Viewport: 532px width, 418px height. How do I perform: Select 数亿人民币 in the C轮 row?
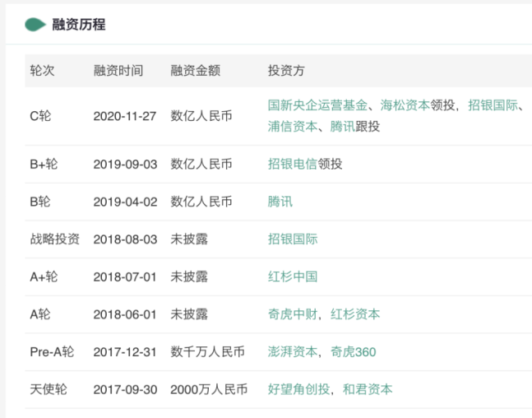[201, 116]
